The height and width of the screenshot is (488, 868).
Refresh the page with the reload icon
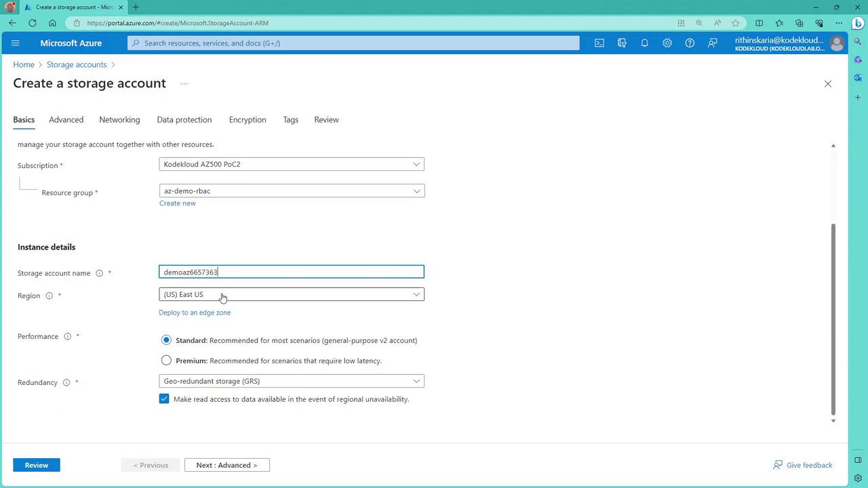[x=33, y=23]
